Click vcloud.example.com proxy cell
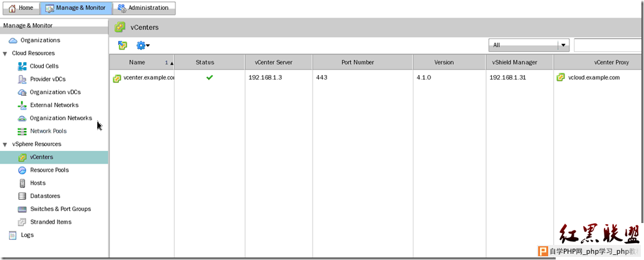This screenshot has width=644, height=260. tap(594, 77)
